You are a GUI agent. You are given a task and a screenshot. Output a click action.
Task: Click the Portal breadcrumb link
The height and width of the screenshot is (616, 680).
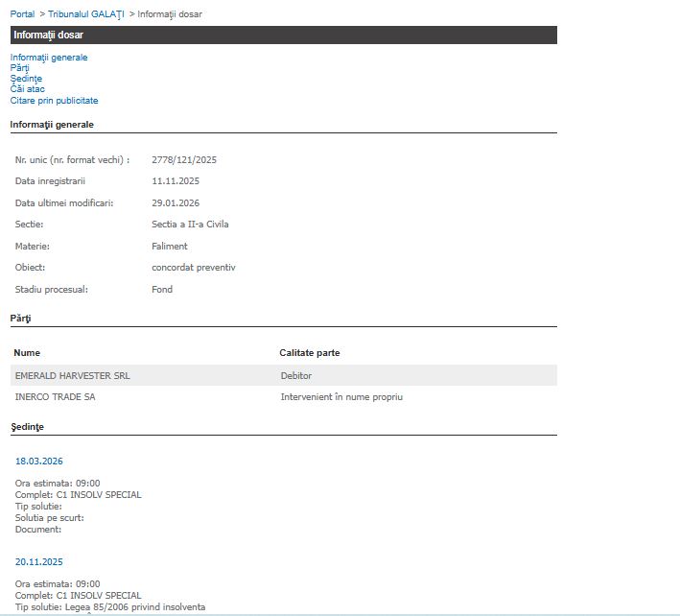pos(22,14)
